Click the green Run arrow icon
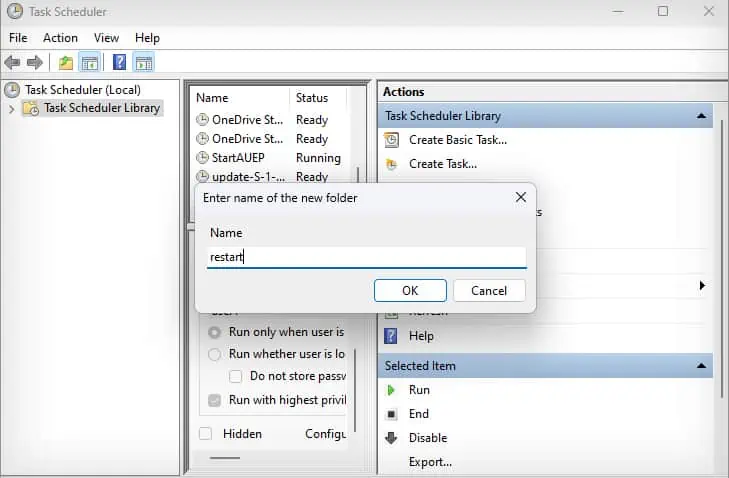This screenshot has width=729, height=478. pos(391,390)
